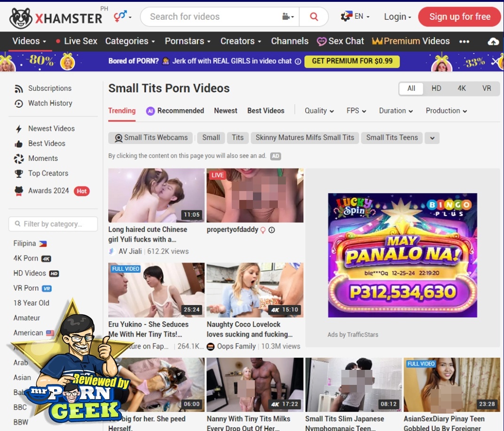The image size is (504, 431).
Task: Open the Categories navigation menu
Action: point(130,41)
